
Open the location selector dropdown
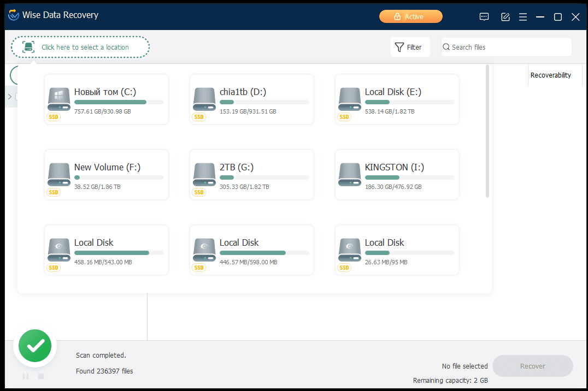80,47
